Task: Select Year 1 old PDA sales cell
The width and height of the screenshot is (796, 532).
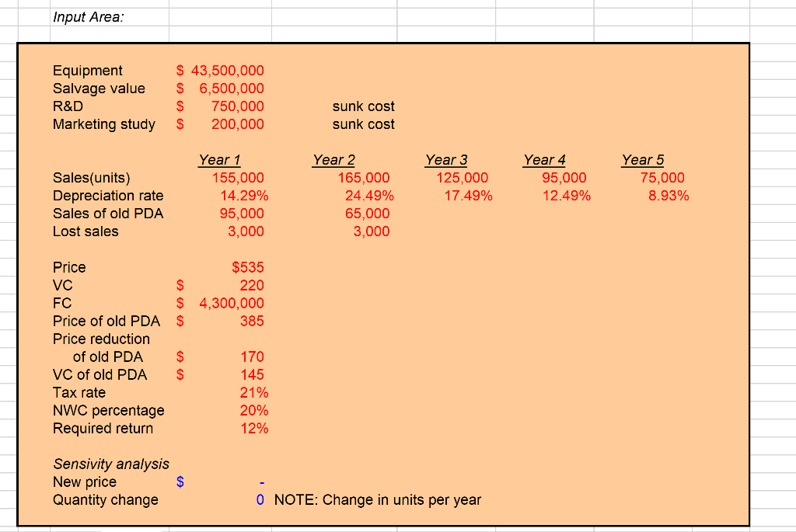Action: pyautogui.click(x=242, y=214)
